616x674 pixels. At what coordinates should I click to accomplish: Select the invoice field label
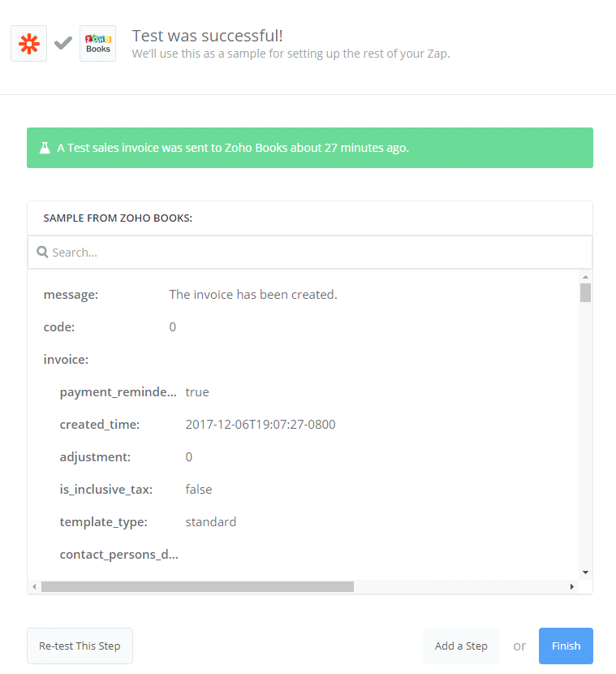pyautogui.click(x=66, y=360)
